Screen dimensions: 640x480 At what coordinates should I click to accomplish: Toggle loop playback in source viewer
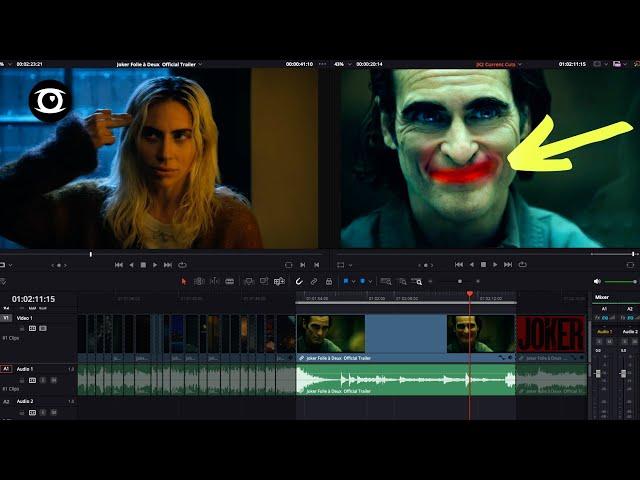[x=182, y=265]
